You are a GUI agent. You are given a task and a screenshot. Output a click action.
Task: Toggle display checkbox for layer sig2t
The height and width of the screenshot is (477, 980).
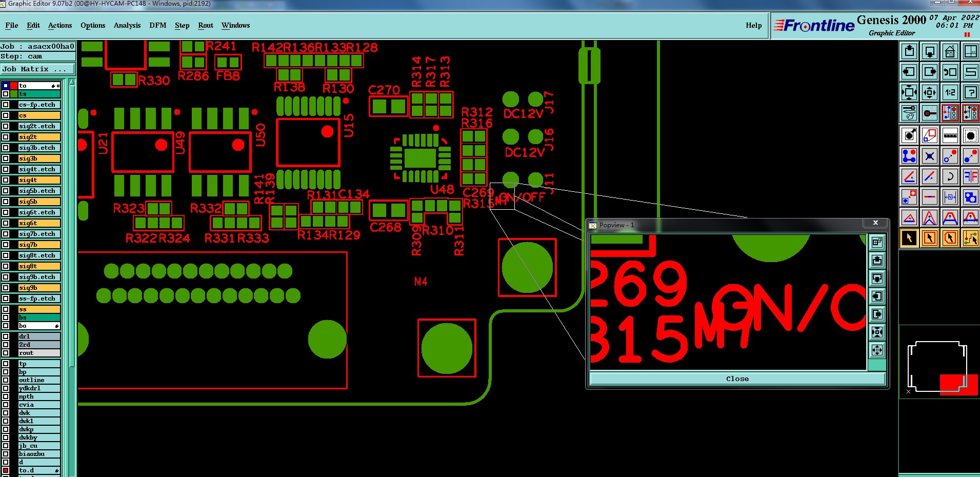[6, 137]
